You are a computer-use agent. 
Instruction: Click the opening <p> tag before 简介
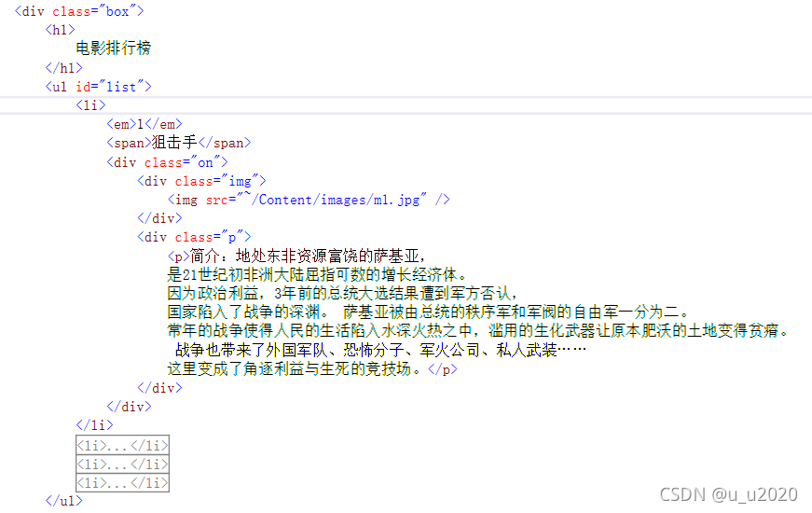point(179,256)
